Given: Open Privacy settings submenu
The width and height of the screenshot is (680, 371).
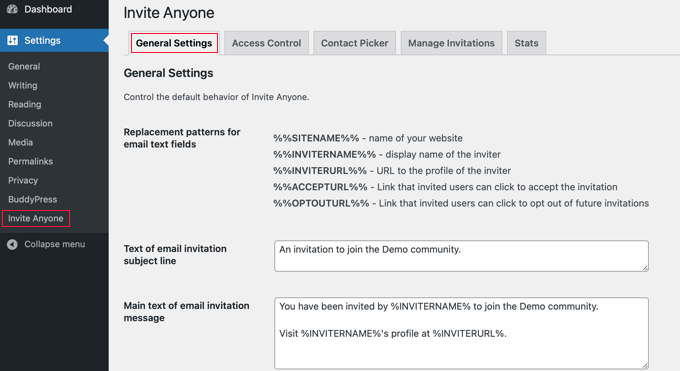Looking at the screenshot, I should tap(23, 181).
